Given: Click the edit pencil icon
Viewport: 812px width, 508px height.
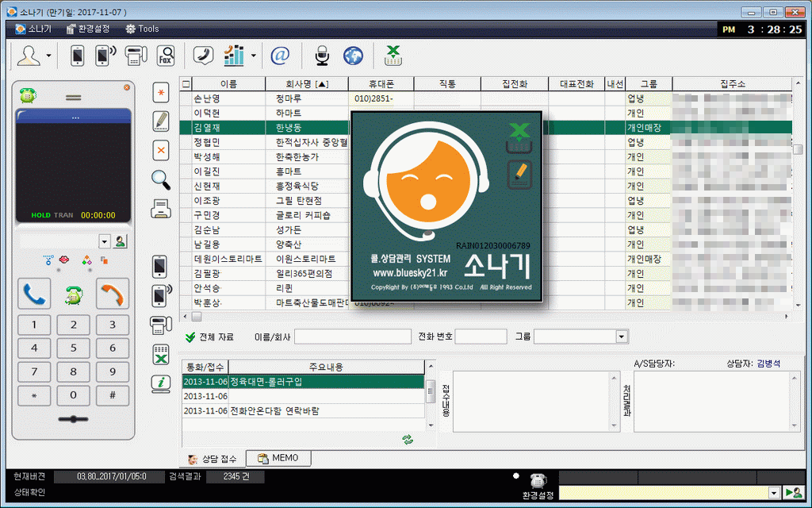Looking at the screenshot, I should [161, 121].
